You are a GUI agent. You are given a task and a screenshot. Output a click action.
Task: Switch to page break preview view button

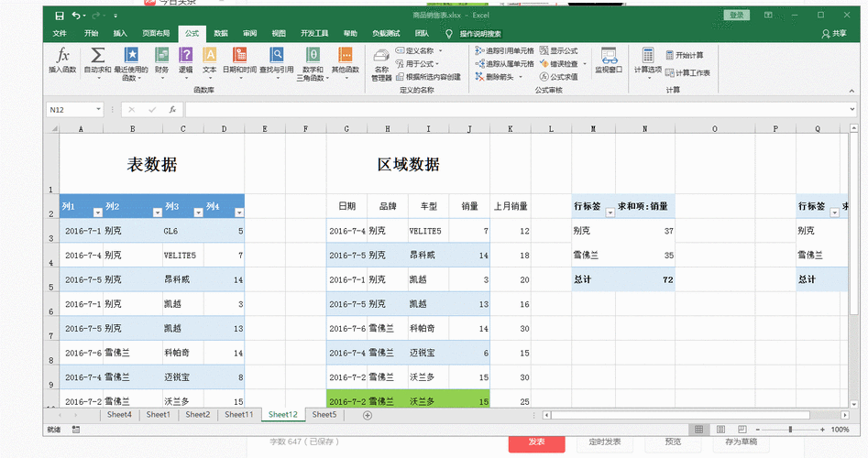click(x=741, y=430)
